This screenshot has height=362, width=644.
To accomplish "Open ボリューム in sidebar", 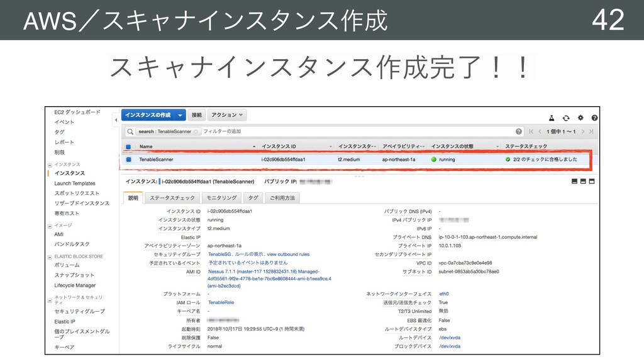I will pyautogui.click(x=67, y=265).
